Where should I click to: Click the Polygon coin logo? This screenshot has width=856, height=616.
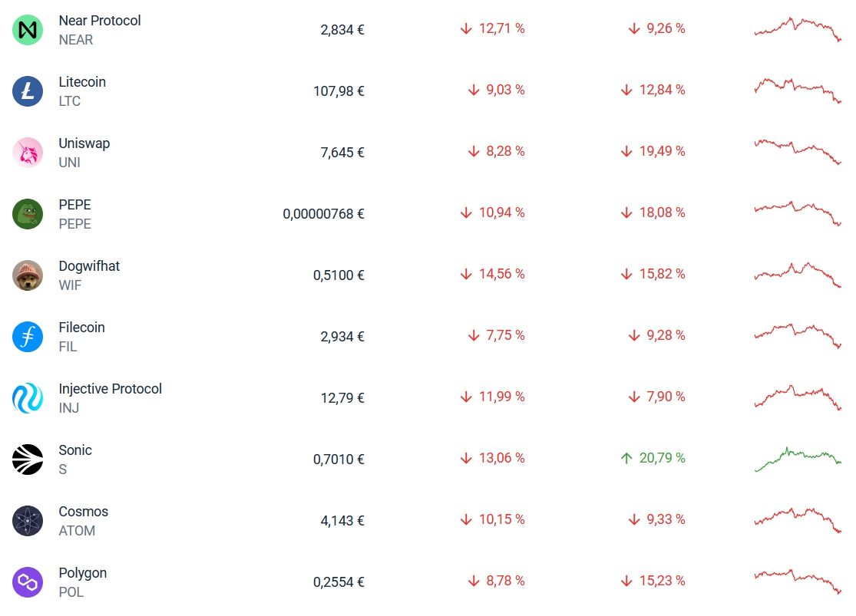point(28,582)
